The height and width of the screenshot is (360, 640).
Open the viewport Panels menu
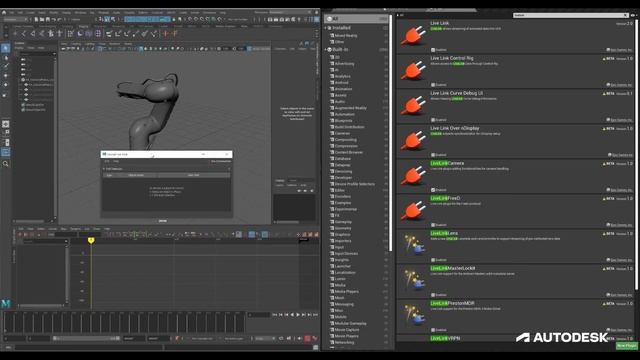128,44
